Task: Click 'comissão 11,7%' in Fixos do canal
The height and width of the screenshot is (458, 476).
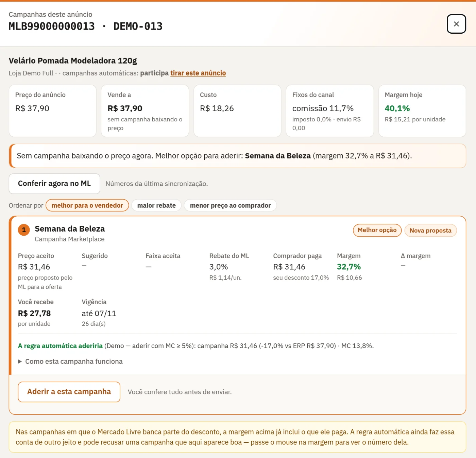Action: pos(323,108)
